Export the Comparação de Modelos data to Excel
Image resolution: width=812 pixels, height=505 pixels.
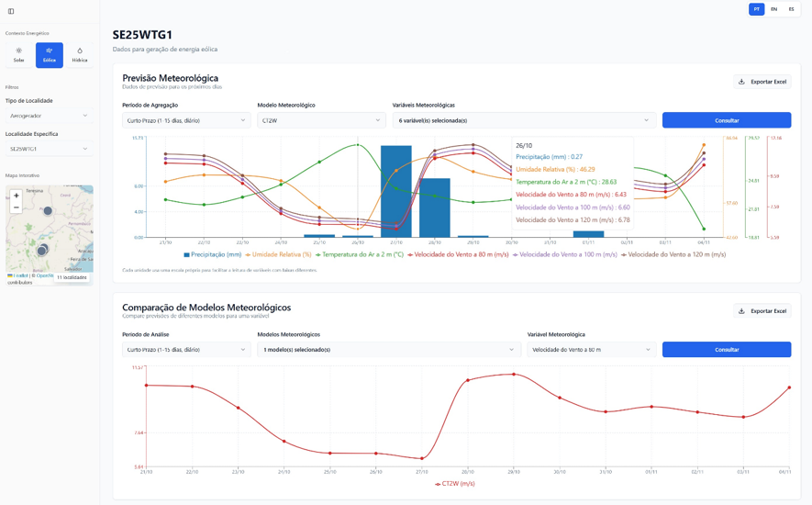[x=762, y=310]
